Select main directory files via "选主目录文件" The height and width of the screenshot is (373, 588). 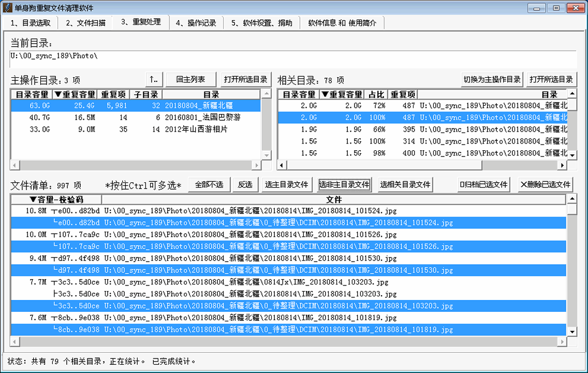287,184
